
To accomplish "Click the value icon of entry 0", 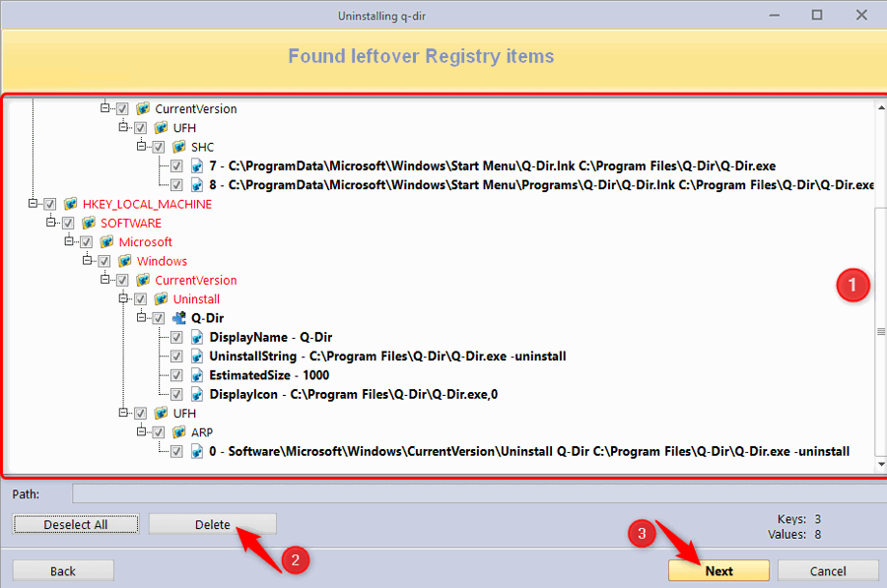I will (197, 451).
